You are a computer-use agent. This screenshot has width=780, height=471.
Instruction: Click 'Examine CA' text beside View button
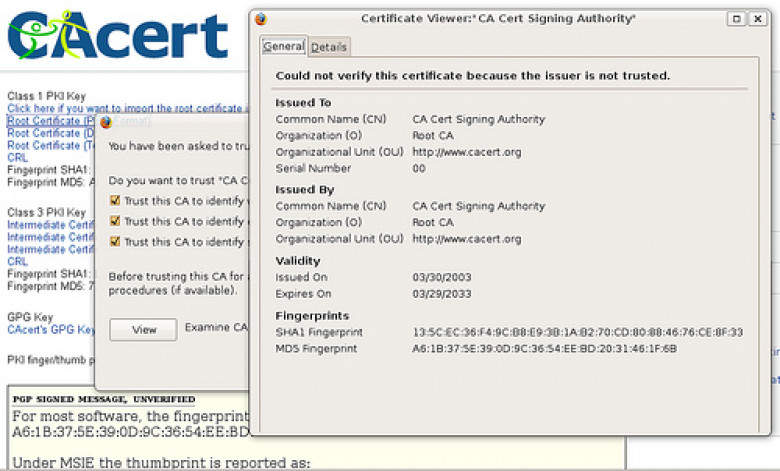click(x=216, y=327)
